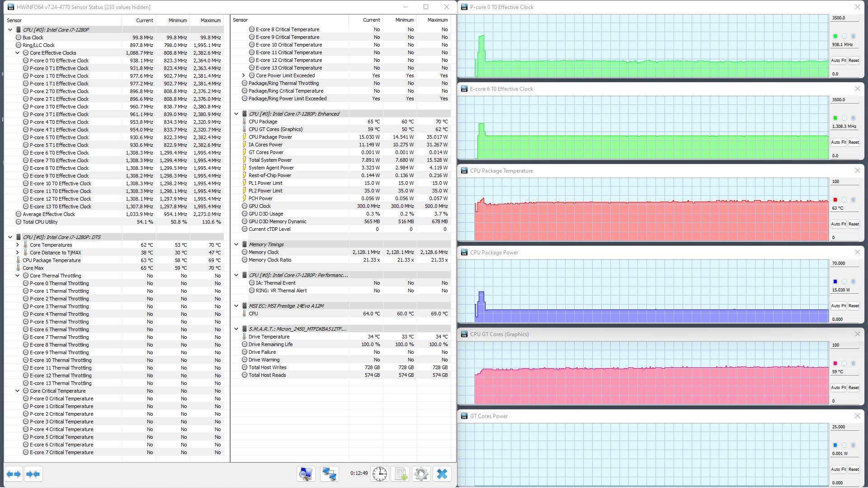Select the Total CPU Utility sensor row
This screenshot has width=868, height=488.
click(x=40, y=222)
